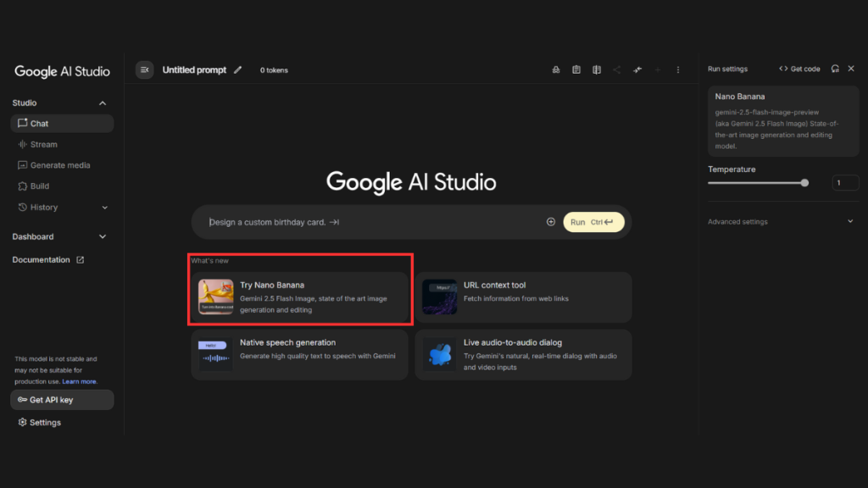Open Stream in the Studio menu
868x488 pixels.
43,144
